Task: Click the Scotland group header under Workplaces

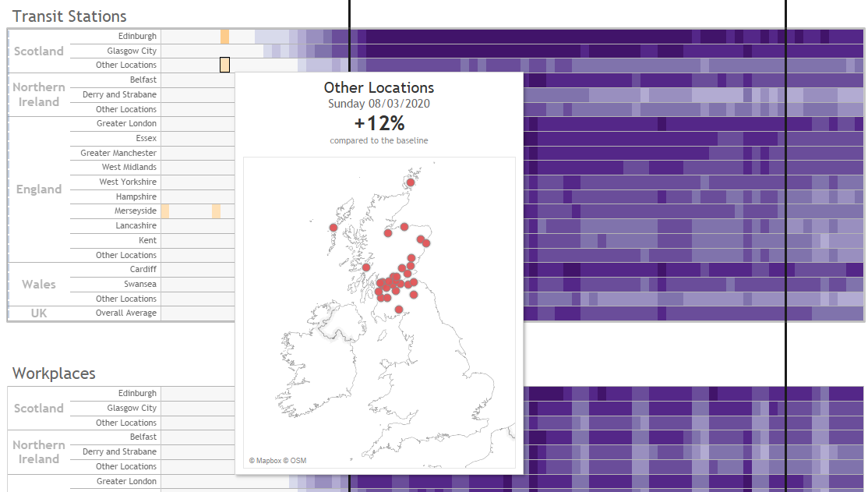Action: click(x=39, y=408)
